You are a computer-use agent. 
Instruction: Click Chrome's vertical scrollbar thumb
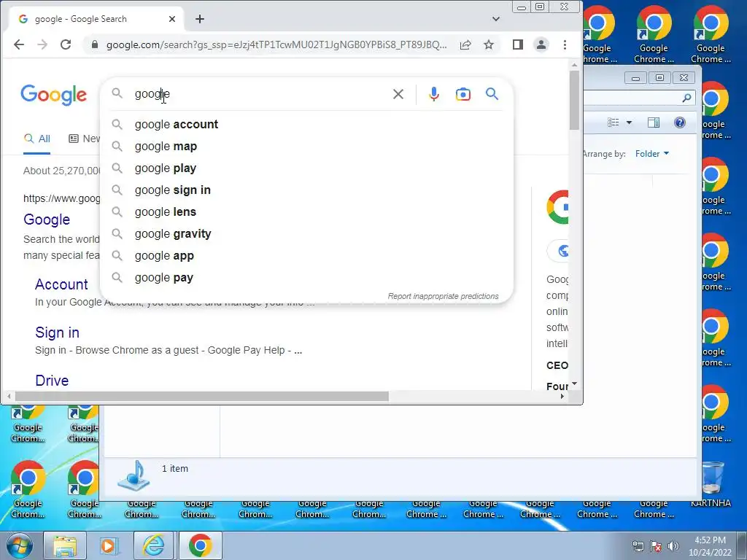pyautogui.click(x=575, y=100)
